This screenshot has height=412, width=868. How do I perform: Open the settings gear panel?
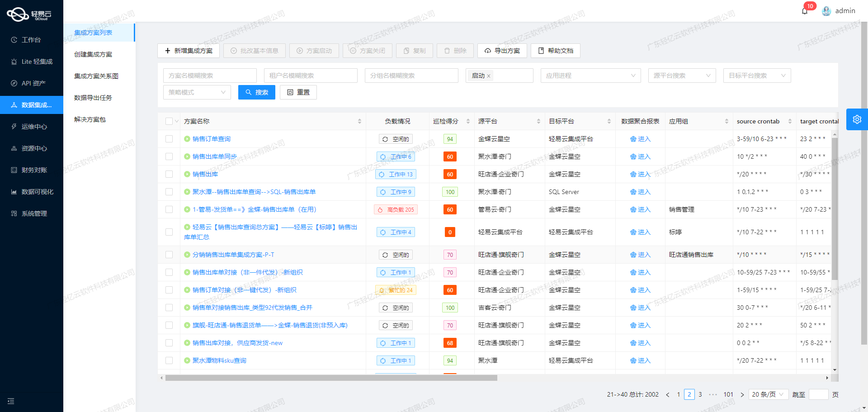tap(857, 119)
